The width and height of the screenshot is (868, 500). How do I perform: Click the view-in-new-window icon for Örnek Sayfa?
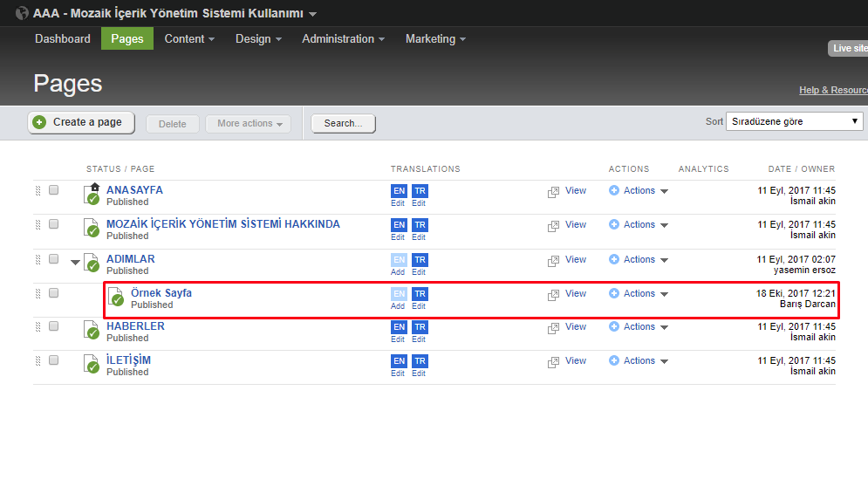pyautogui.click(x=553, y=295)
